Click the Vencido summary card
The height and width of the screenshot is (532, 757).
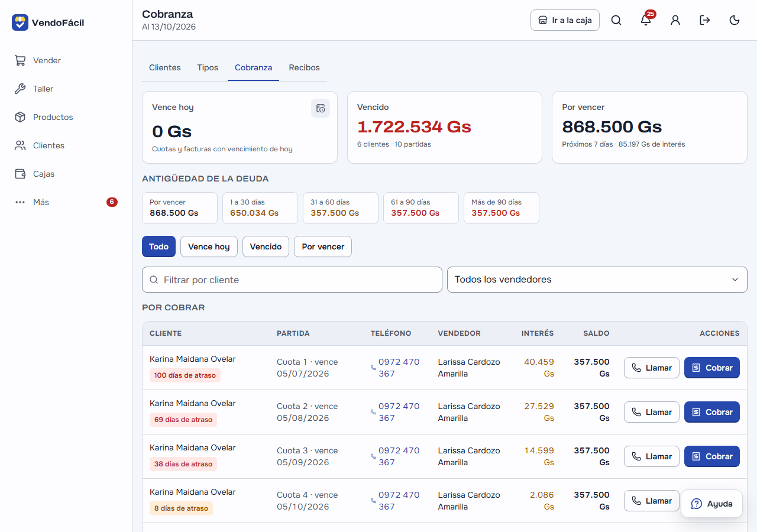(x=445, y=127)
